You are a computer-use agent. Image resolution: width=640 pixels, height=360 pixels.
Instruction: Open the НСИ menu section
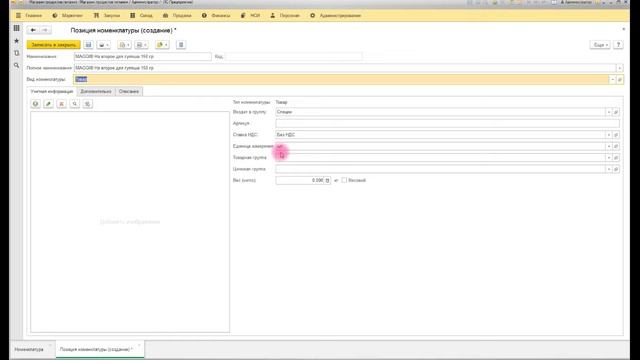[x=251, y=16]
